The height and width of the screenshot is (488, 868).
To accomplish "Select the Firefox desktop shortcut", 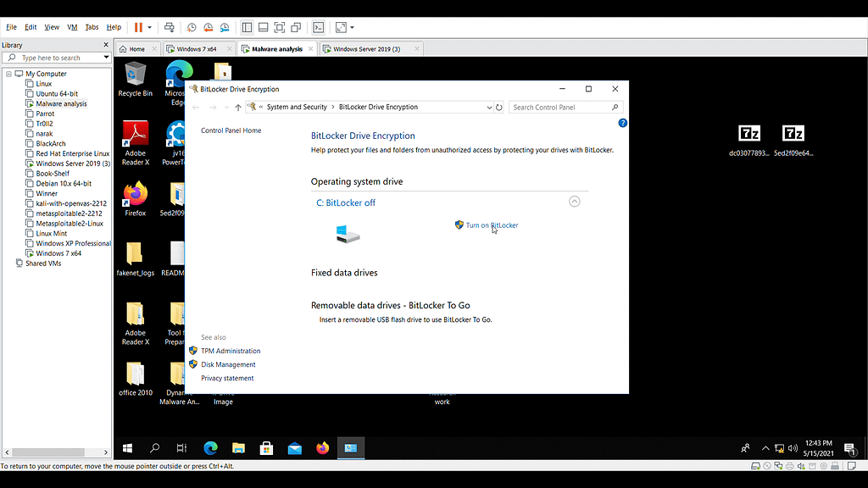I will [135, 198].
